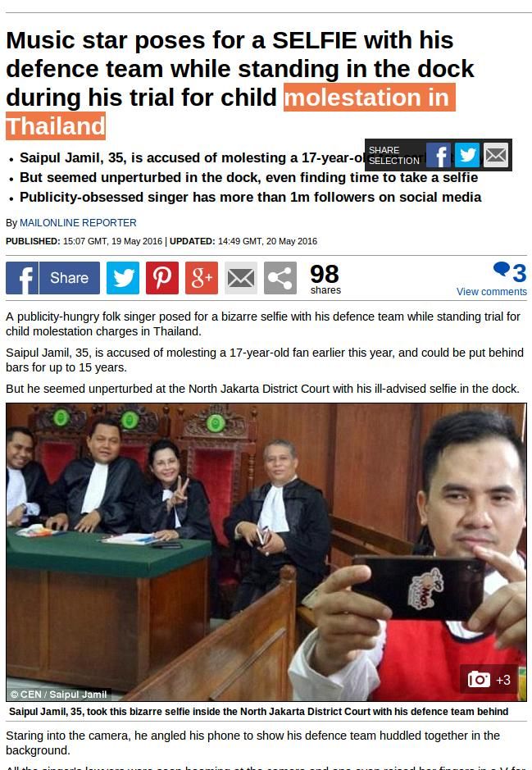Open the View comments link

pyautogui.click(x=491, y=292)
